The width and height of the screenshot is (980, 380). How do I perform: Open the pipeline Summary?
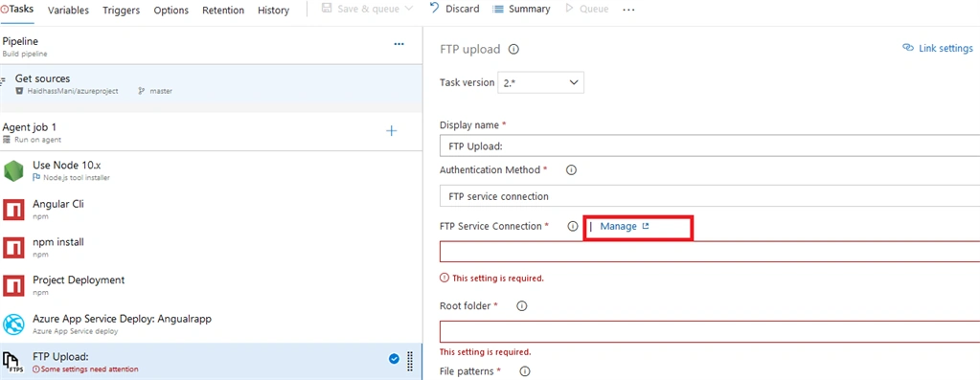point(521,9)
